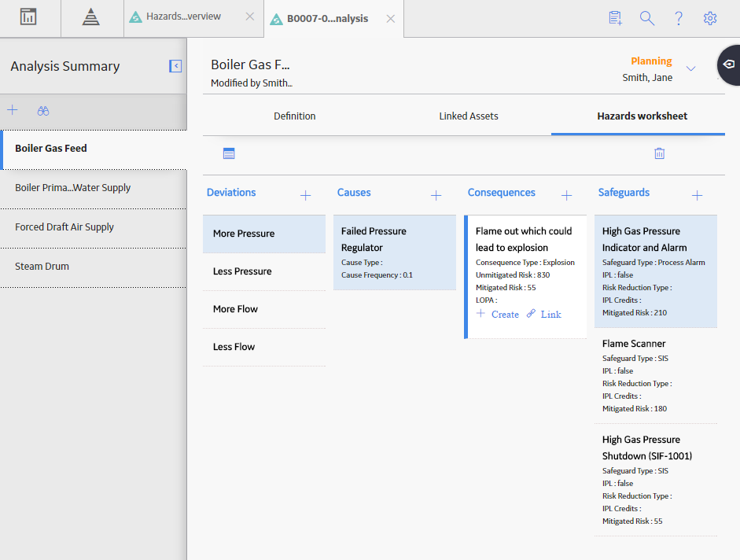740x560 pixels.
Task: Select the B0007 analysis tab
Action: 327,19
